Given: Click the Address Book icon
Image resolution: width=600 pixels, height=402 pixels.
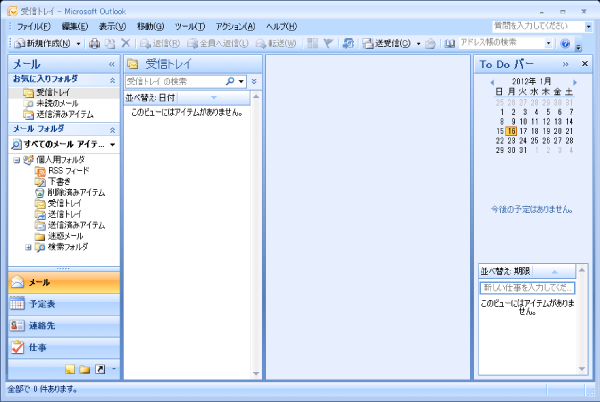Looking at the screenshot, I should point(450,44).
